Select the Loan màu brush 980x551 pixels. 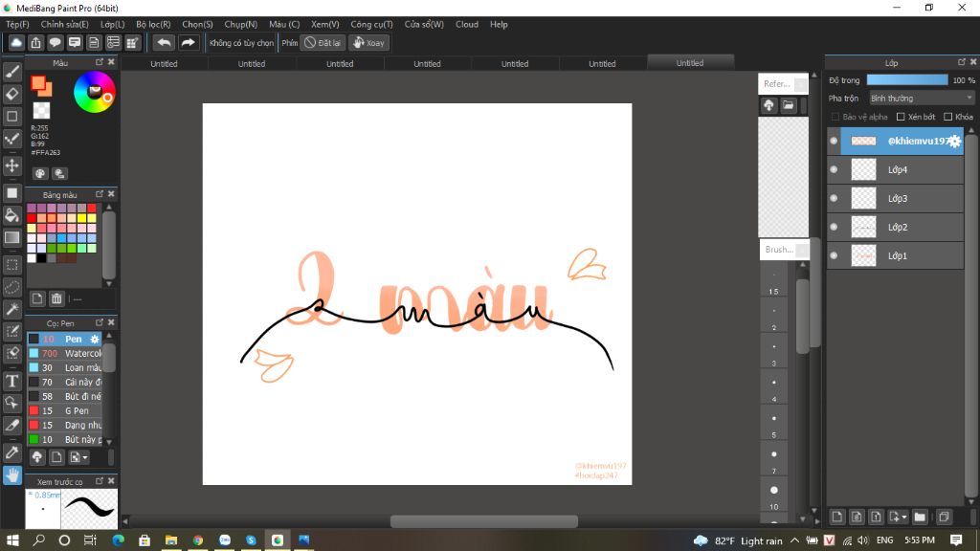tap(64, 367)
